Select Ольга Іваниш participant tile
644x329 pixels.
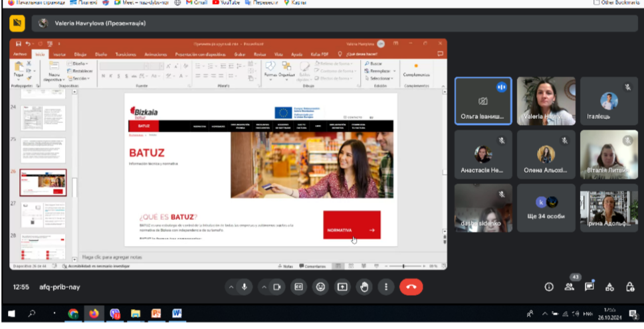[x=483, y=101]
